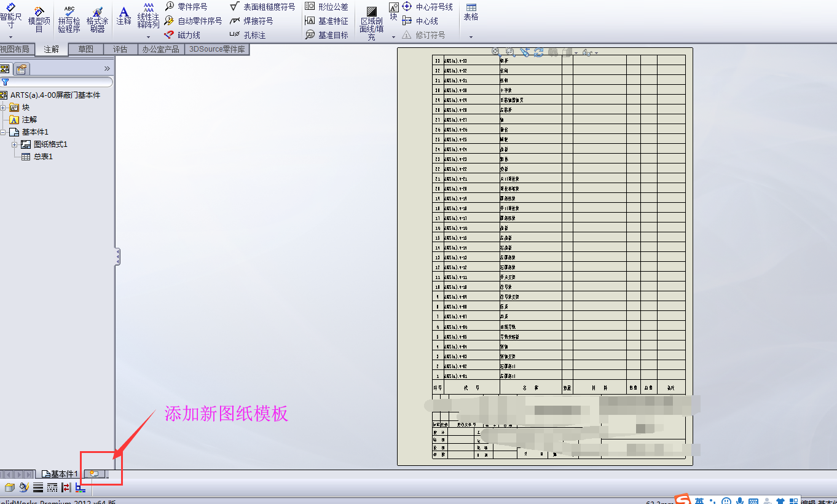This screenshot has height=504, width=837.
Task: Expand the 线性注释阵列 dropdown arrow
Action: click(148, 37)
